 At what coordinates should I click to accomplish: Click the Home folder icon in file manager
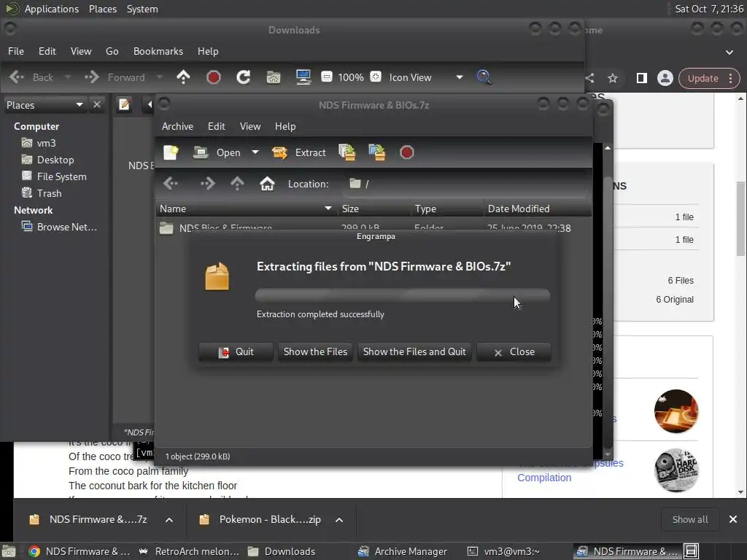tap(274, 77)
